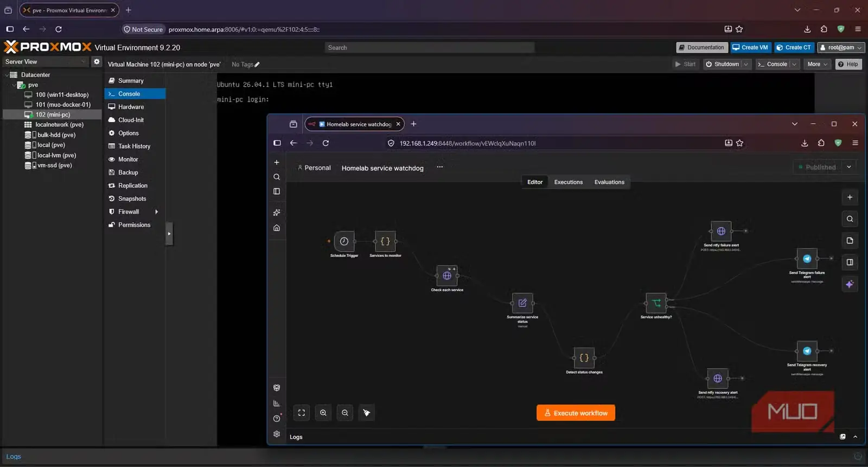Open the Shutdown dropdown arrow
The height and width of the screenshot is (467, 868).
coord(746,64)
